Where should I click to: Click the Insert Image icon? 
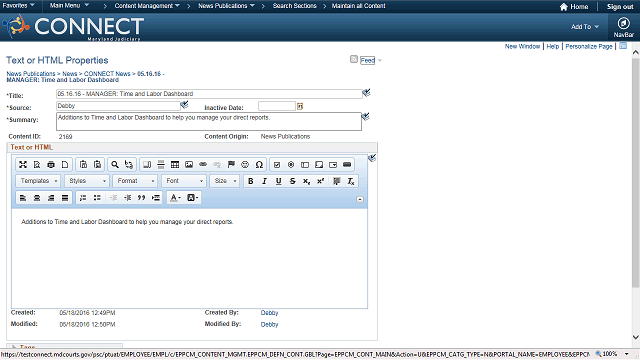pos(189,164)
